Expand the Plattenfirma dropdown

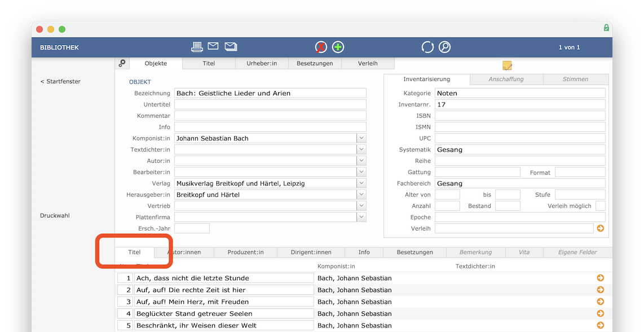(x=361, y=217)
